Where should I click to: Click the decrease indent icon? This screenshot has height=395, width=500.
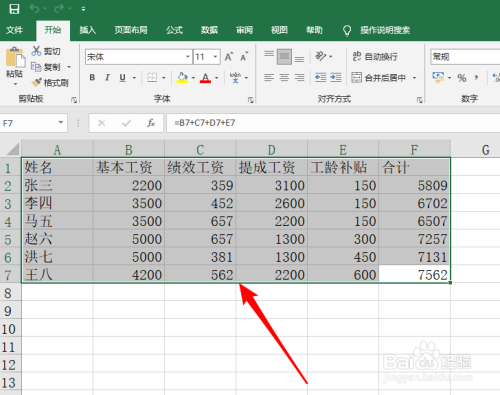pyautogui.click(x=321, y=78)
